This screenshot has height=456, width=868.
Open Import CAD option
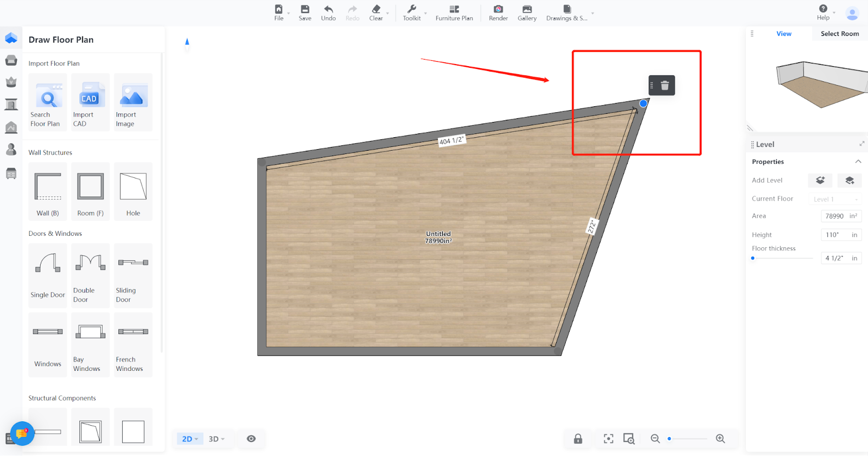click(x=90, y=102)
